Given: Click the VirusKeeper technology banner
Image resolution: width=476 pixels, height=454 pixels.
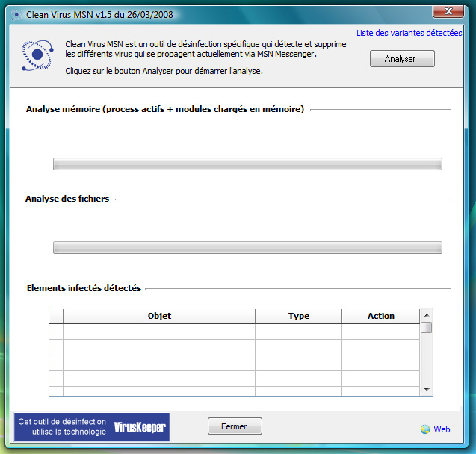Looking at the screenshot, I should pyautogui.click(x=92, y=426).
